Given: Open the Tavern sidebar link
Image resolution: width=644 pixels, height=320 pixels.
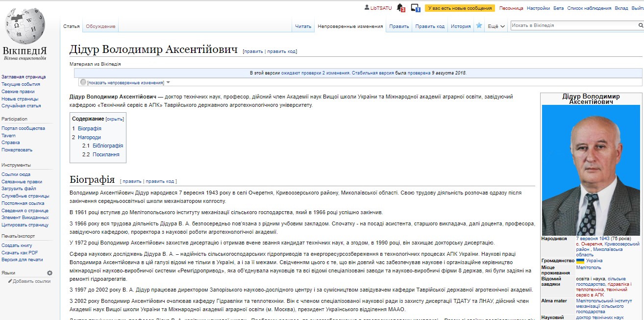Looking at the screenshot, I should (x=8, y=136).
